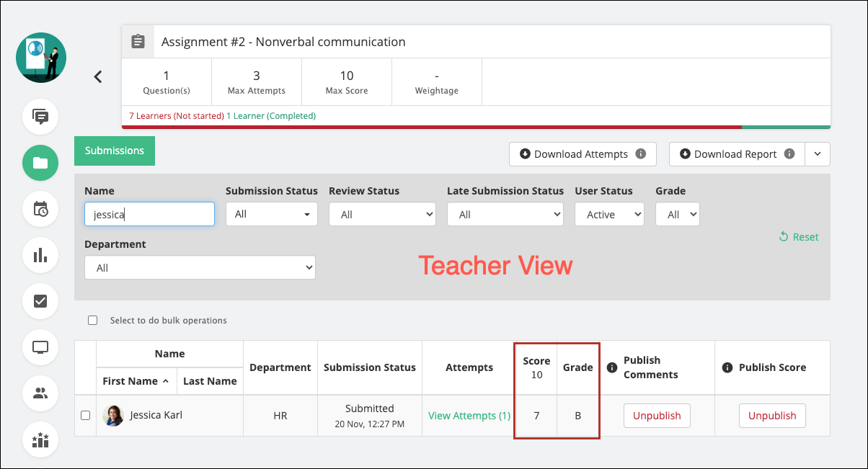
Task: Click the back arrow beside assignment title
Action: pyautogui.click(x=98, y=76)
